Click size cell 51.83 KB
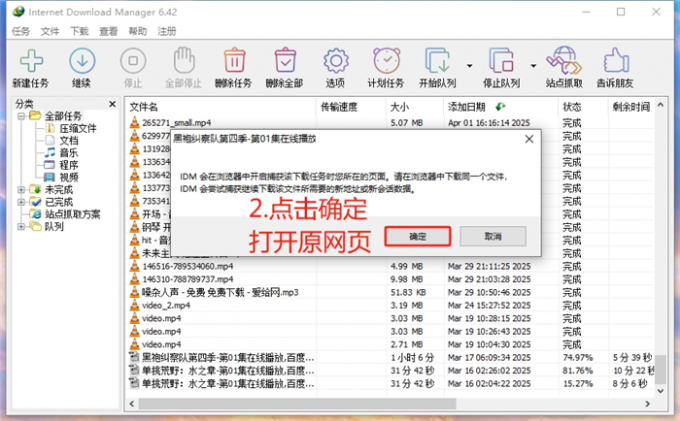Screen dimensions: 680x421 [x=408, y=292]
